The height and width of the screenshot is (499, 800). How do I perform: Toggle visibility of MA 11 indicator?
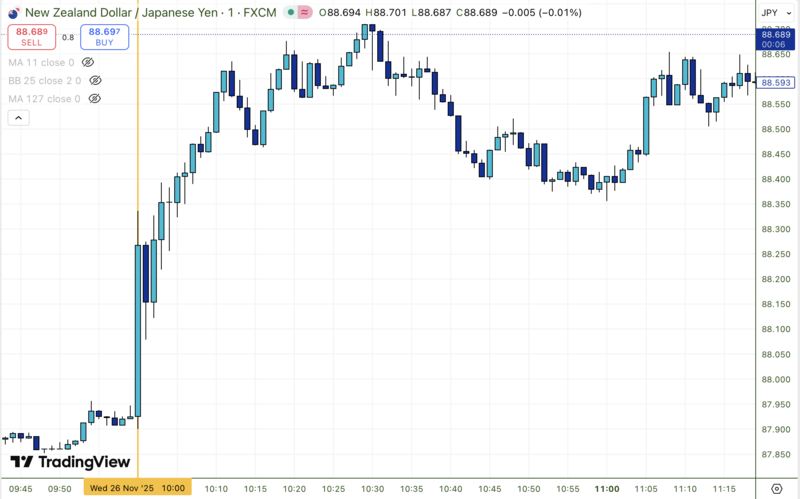pyautogui.click(x=88, y=62)
